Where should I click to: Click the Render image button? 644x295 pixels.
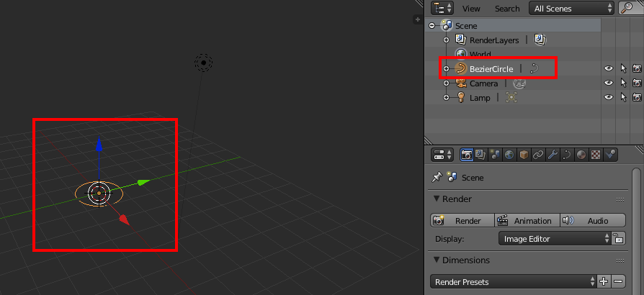click(x=462, y=220)
